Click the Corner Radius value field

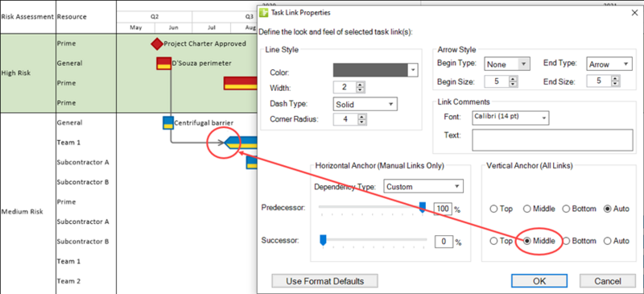(346, 120)
